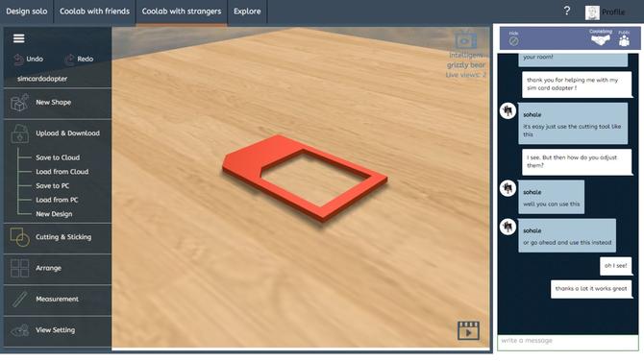Click the 'intelligent grizzly bear' username text

click(466, 60)
